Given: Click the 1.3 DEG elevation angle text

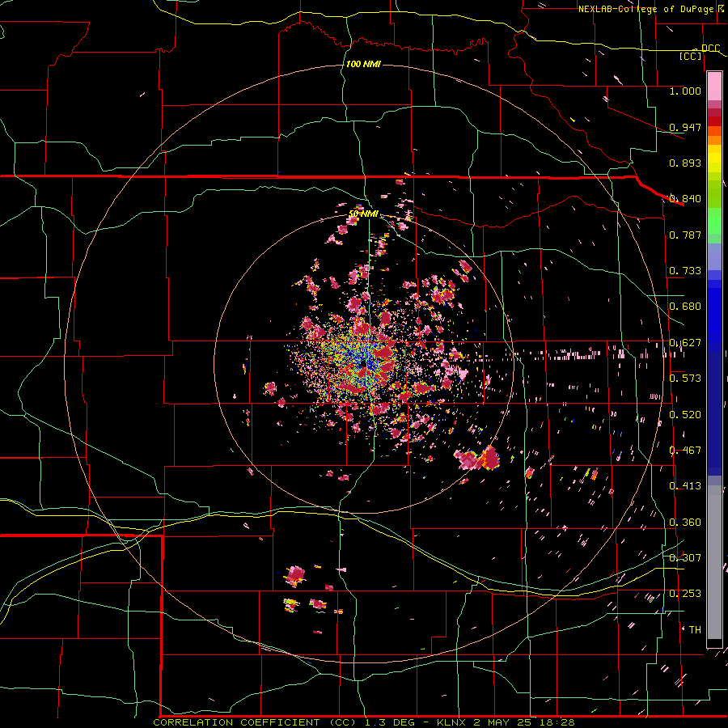Looking at the screenshot, I should click(x=388, y=722).
